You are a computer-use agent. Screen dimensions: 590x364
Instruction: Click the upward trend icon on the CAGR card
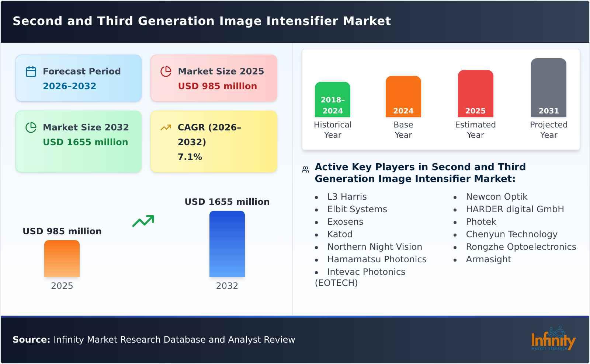point(166,127)
